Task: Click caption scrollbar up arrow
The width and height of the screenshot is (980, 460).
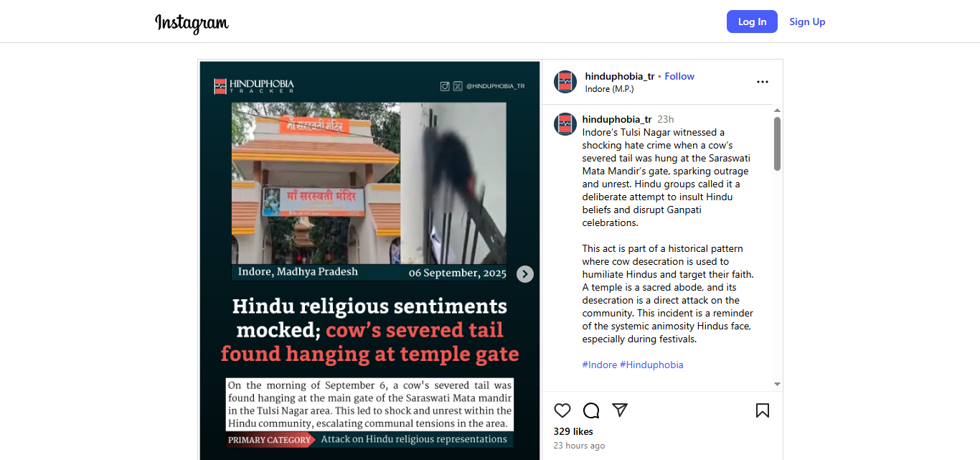Action: click(777, 111)
